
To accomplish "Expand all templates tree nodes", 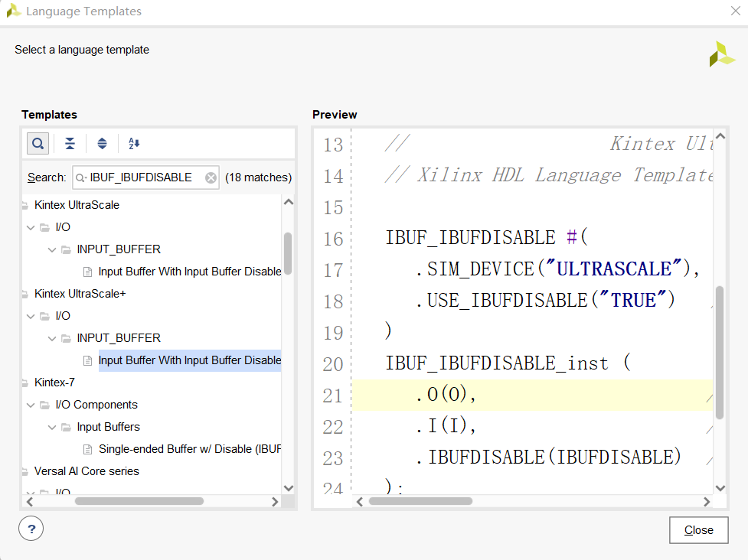I will (x=102, y=144).
